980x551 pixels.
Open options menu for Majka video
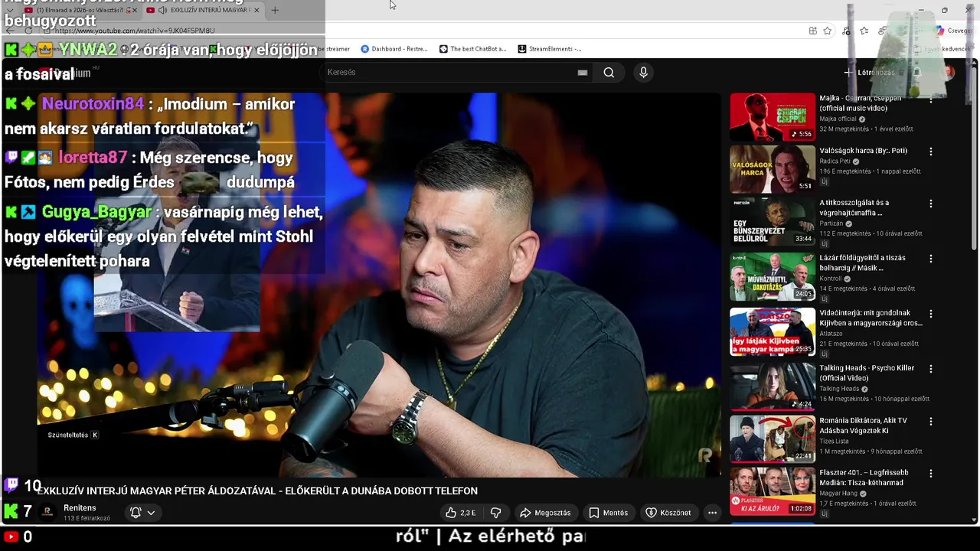pyautogui.click(x=931, y=99)
